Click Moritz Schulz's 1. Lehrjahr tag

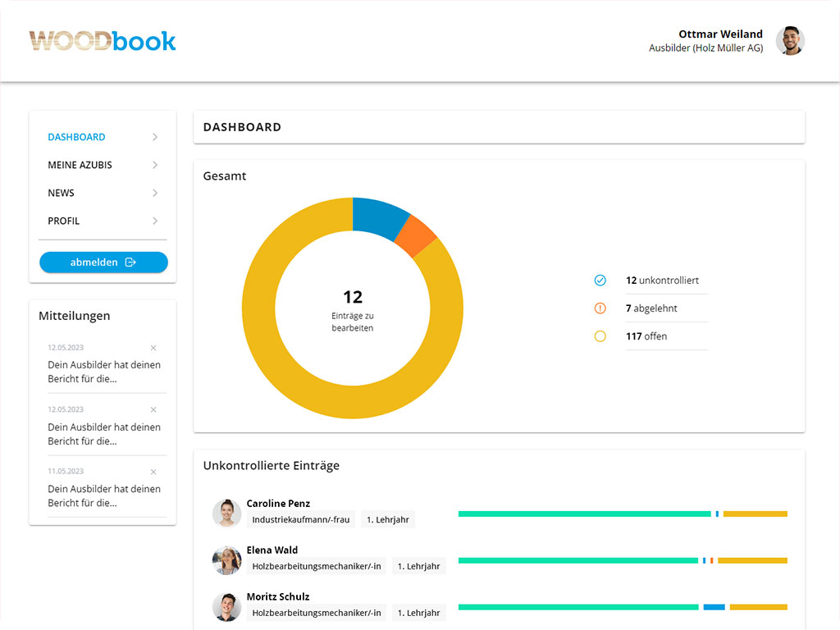(x=419, y=612)
